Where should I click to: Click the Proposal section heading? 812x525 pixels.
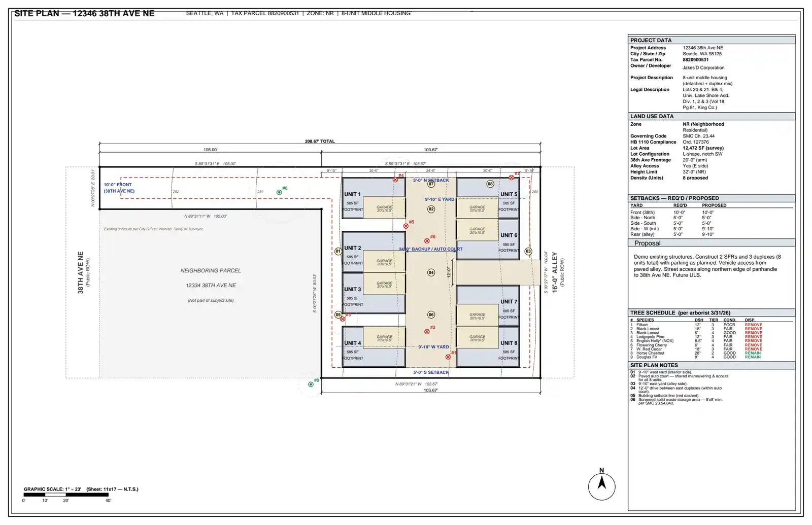pos(647,243)
